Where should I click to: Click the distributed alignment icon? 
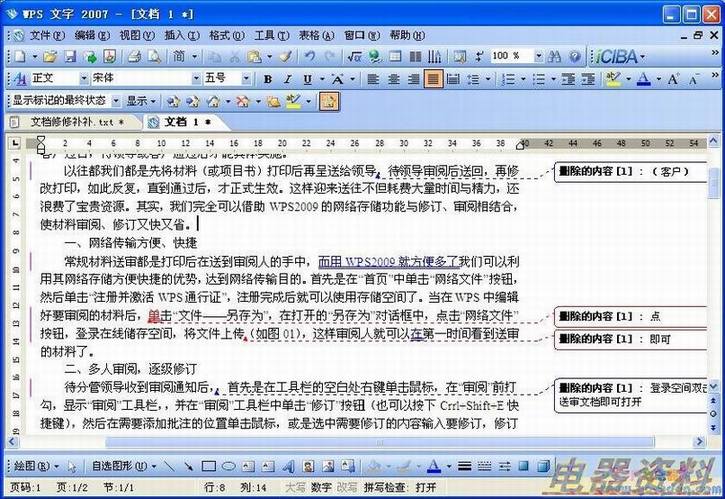(453, 80)
